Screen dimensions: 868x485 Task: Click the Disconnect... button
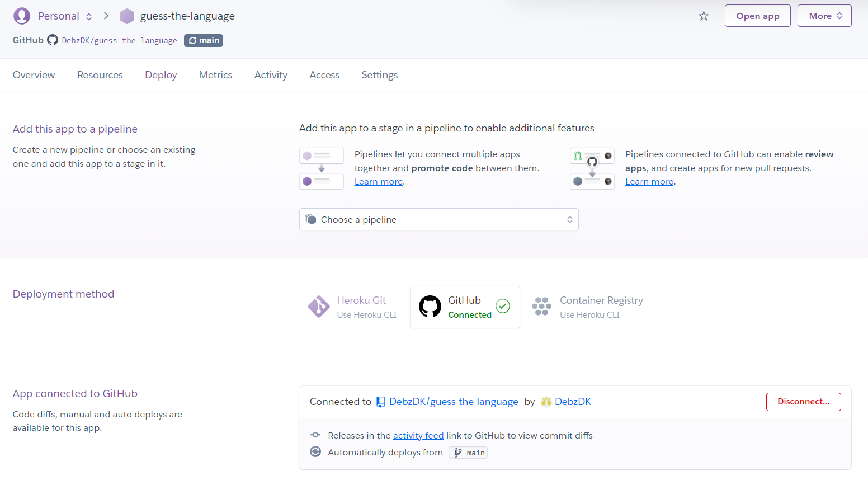click(804, 402)
